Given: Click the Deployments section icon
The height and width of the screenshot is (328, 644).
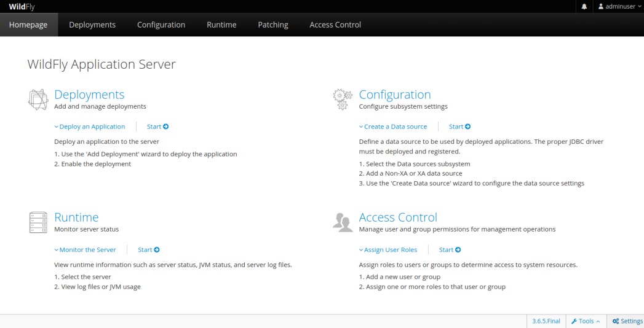Looking at the screenshot, I should tap(38, 100).
